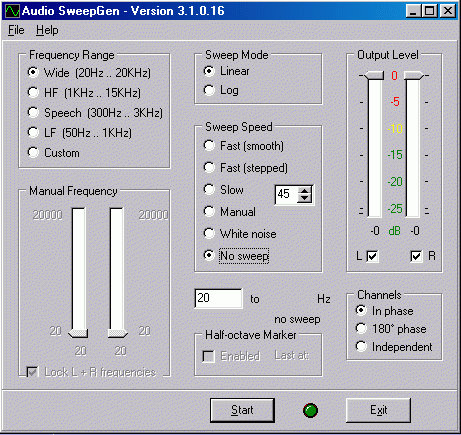Screen dimensions: 461x435
Task: Minimize the Audio SweepGen window
Action: (x=413, y=11)
